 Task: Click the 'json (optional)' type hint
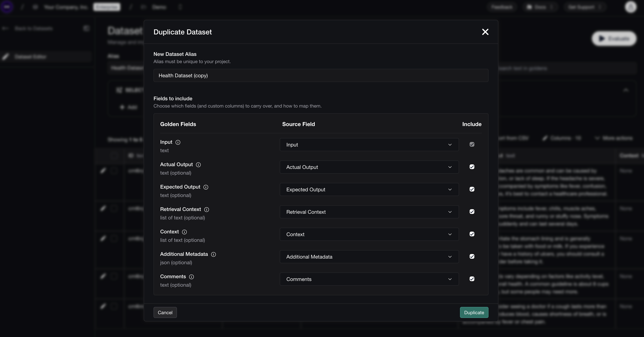pyautogui.click(x=176, y=262)
